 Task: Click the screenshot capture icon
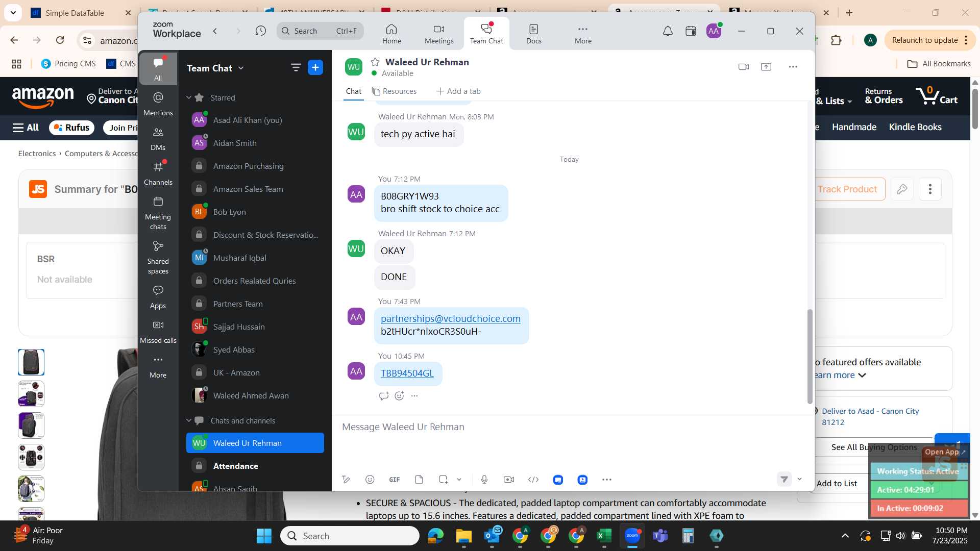click(x=443, y=480)
